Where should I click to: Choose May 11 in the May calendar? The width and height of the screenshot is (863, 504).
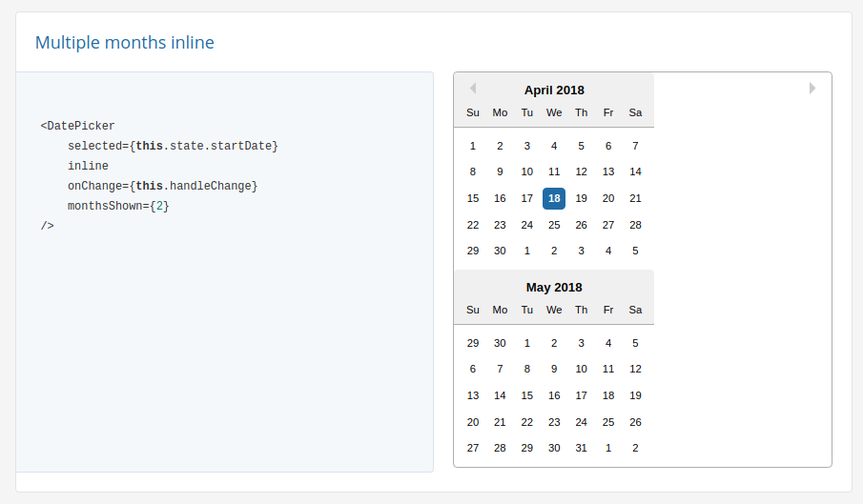(x=608, y=369)
